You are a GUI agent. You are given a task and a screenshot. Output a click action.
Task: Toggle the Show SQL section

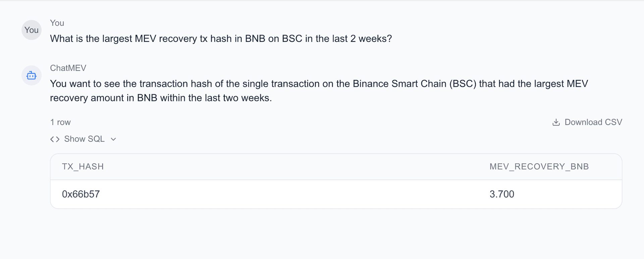click(84, 139)
